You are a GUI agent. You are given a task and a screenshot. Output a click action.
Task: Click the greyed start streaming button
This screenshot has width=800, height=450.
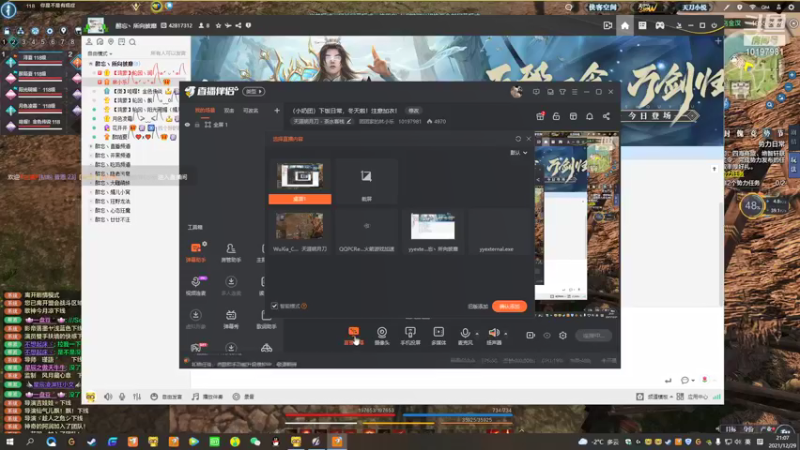point(593,335)
